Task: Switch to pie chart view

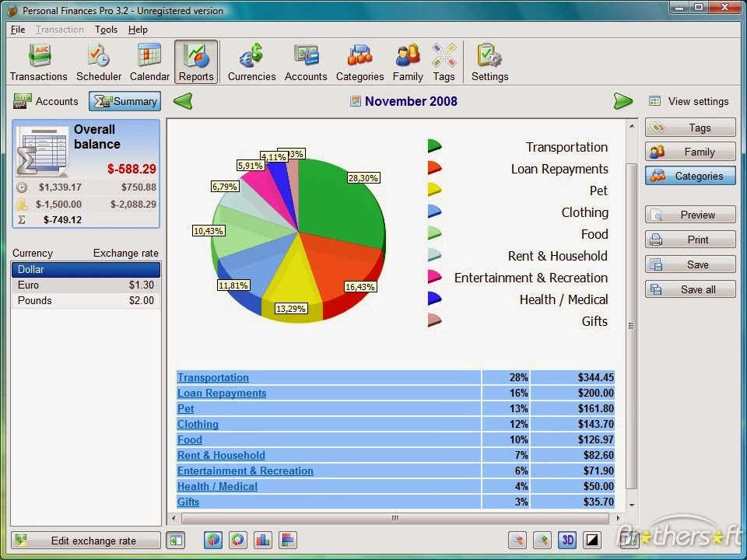Action: point(213,540)
